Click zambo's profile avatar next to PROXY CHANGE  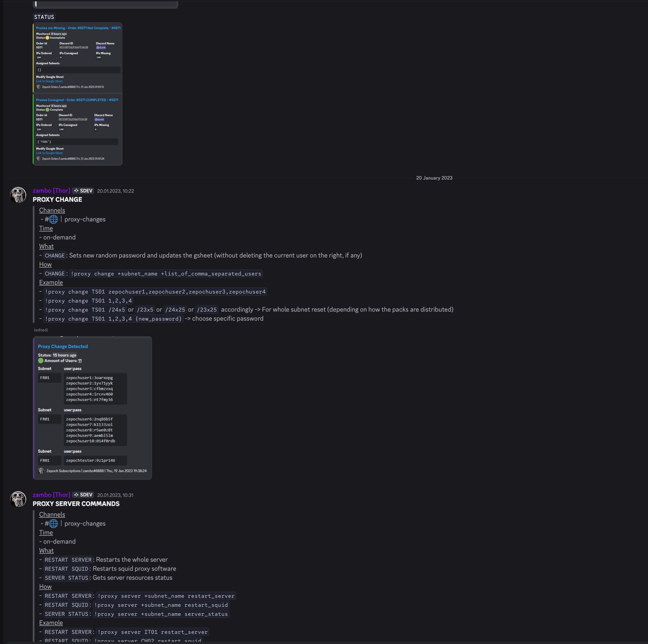click(18, 195)
